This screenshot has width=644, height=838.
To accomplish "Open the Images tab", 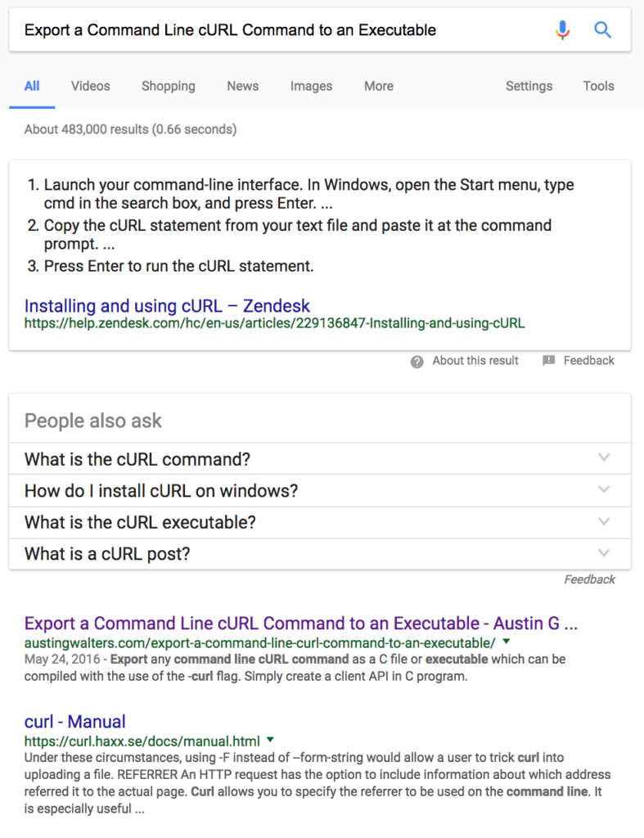I will (x=311, y=86).
